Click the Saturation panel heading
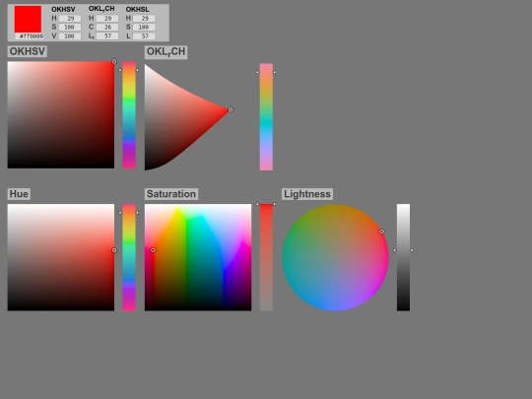 coord(171,194)
